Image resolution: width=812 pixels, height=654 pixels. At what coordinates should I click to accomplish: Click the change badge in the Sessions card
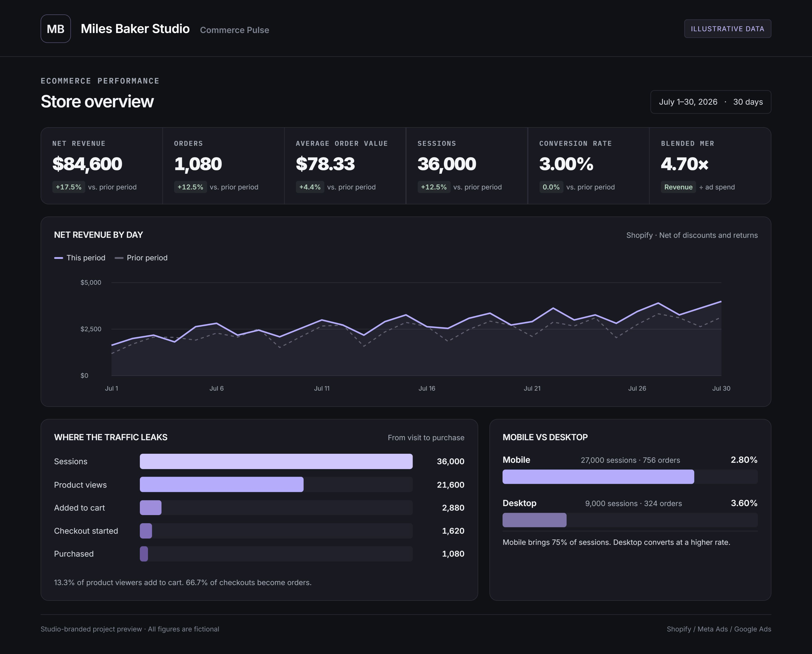(x=434, y=187)
